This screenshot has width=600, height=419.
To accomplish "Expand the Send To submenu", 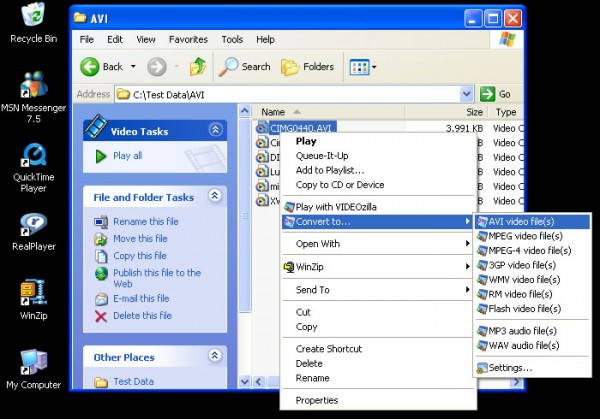I will pyautogui.click(x=377, y=290).
